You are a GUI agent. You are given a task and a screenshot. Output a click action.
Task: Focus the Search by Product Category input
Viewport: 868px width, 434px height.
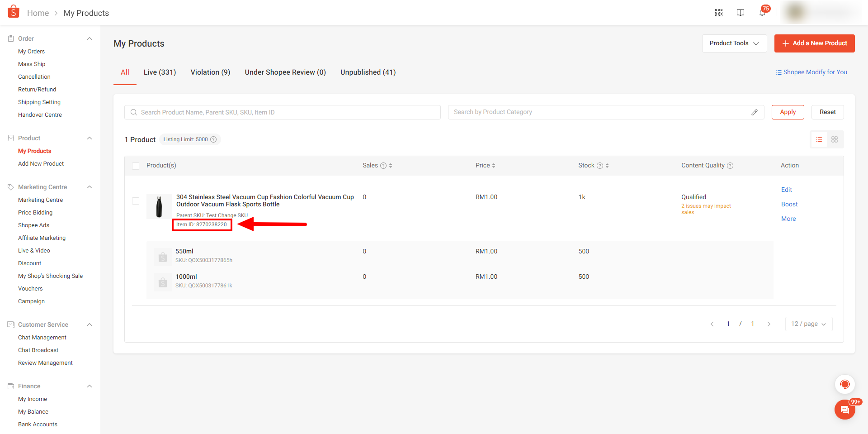[x=606, y=112]
